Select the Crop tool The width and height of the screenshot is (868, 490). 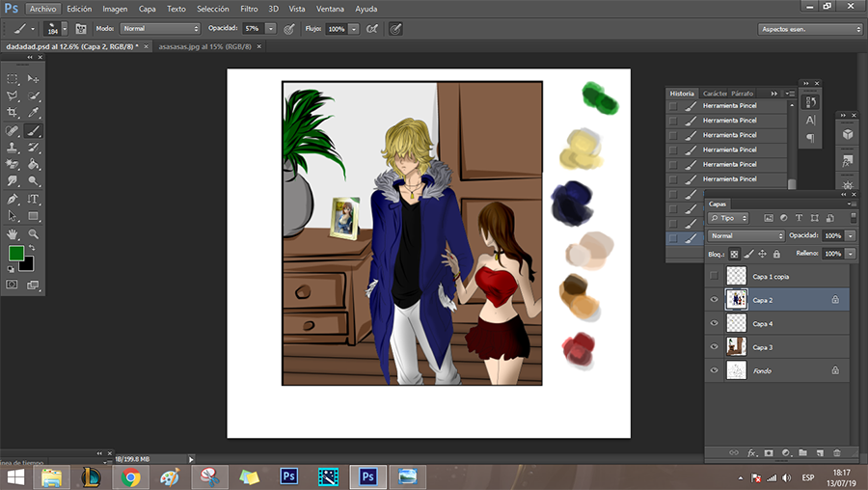coord(13,113)
